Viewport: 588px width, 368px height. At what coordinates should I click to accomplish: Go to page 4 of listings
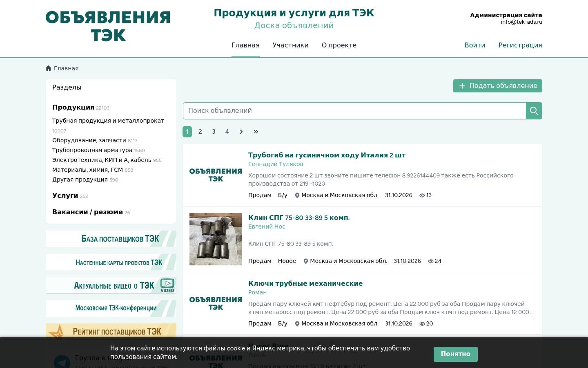227,132
